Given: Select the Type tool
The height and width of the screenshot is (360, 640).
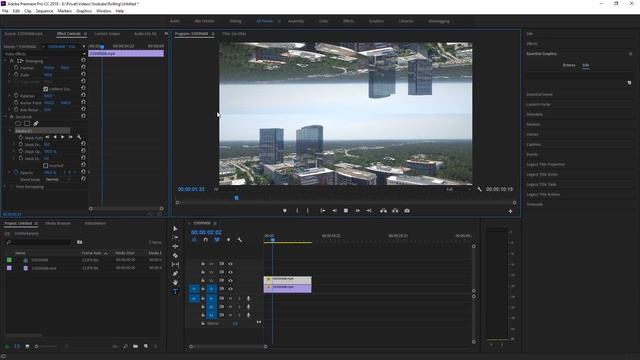Looking at the screenshot, I should 175,291.
